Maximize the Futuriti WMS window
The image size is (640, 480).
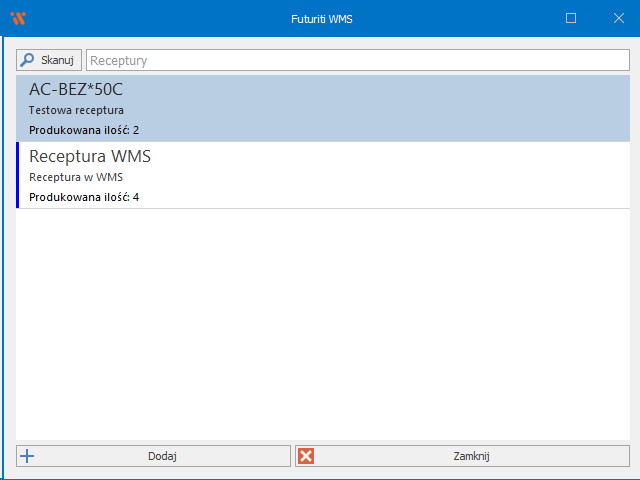coord(571,18)
